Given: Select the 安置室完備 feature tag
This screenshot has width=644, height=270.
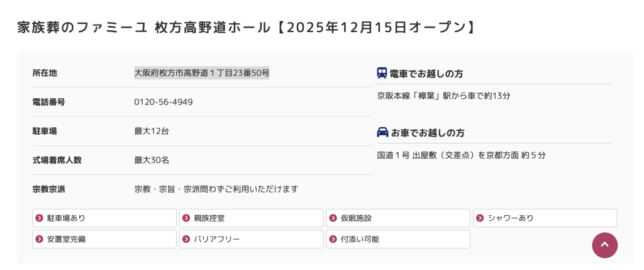Looking at the screenshot, I should [104, 239].
